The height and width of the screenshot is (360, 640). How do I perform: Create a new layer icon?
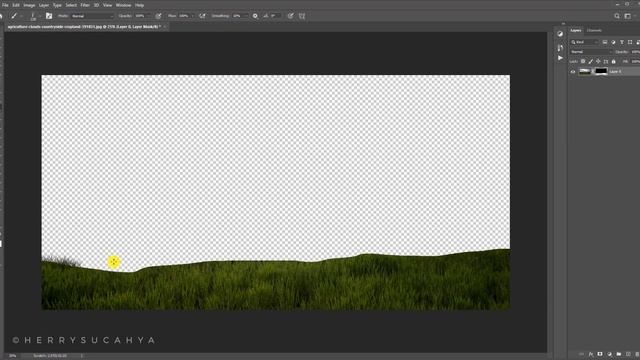pyautogui.click(x=628, y=354)
